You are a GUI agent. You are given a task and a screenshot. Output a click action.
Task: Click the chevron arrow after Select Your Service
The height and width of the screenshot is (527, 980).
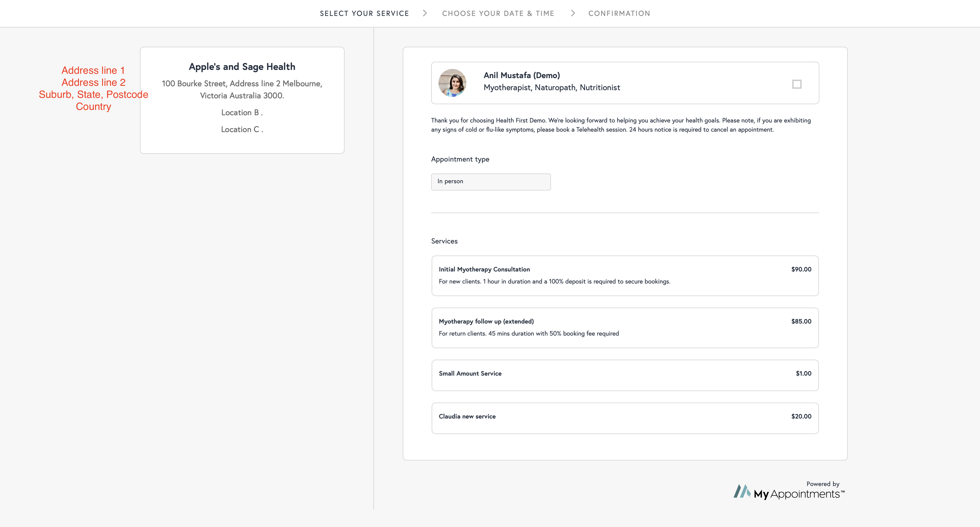tap(425, 13)
